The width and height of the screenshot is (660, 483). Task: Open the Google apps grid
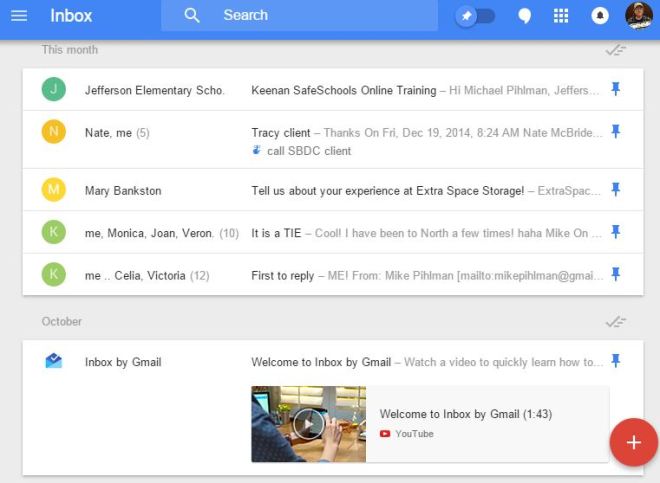[x=561, y=16]
